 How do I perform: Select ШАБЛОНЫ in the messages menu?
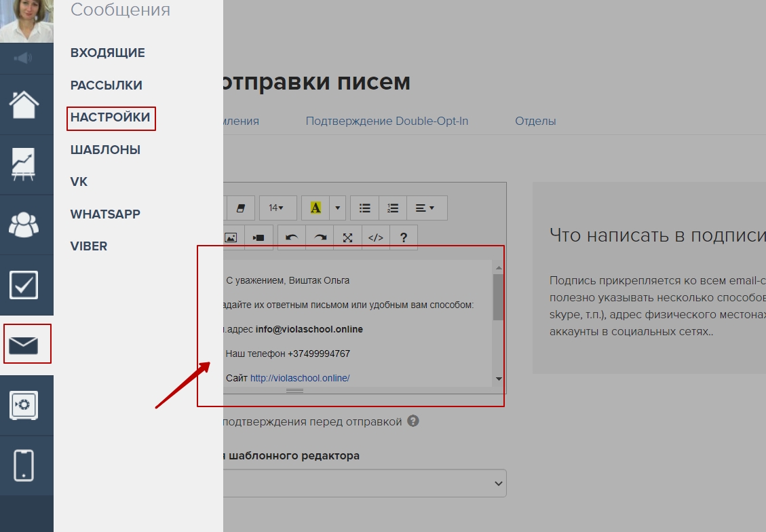coord(105,150)
